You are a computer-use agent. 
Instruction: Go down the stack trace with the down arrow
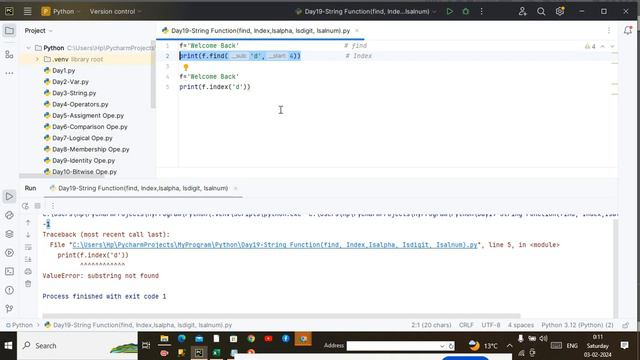point(28,235)
